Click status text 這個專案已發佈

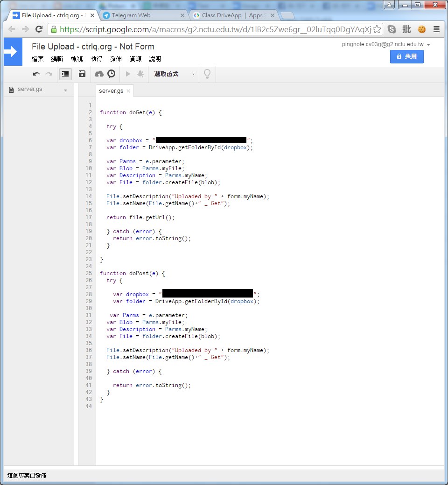click(27, 475)
